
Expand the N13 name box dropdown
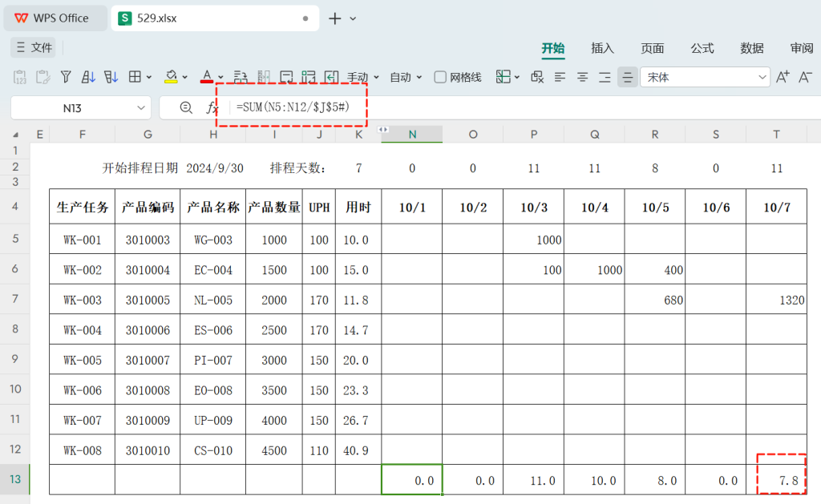[x=141, y=108]
